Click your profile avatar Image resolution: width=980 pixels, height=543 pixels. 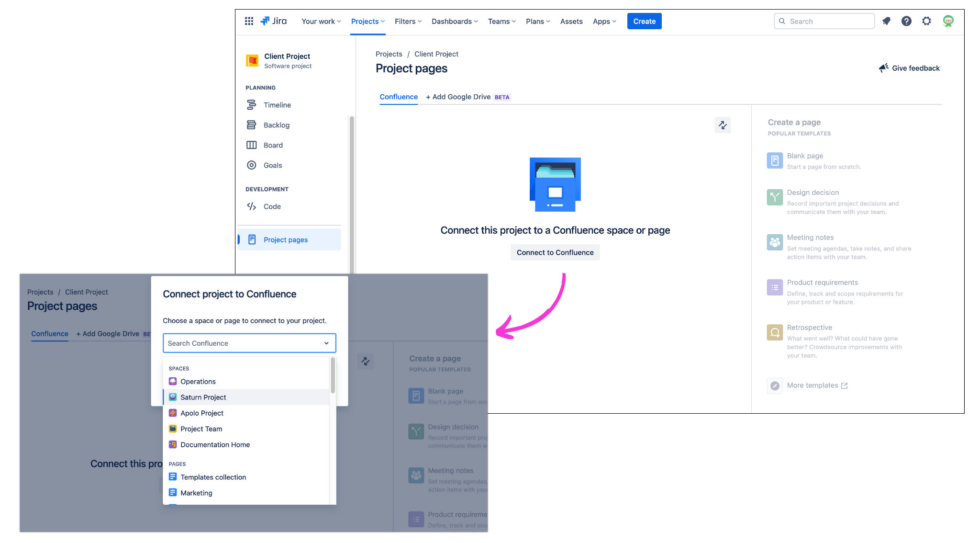click(x=948, y=21)
